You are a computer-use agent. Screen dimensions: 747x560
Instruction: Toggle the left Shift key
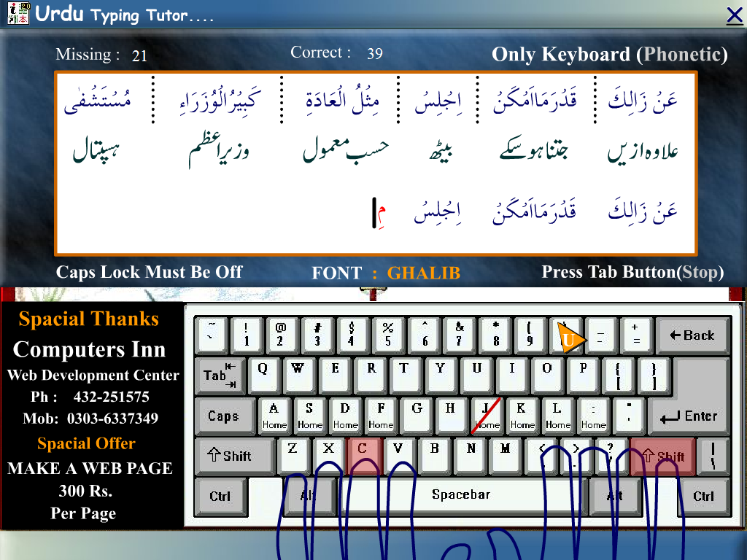pyautogui.click(x=233, y=455)
